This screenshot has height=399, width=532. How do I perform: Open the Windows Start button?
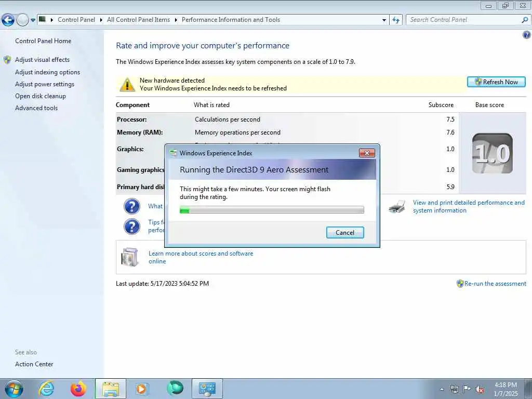click(x=14, y=389)
